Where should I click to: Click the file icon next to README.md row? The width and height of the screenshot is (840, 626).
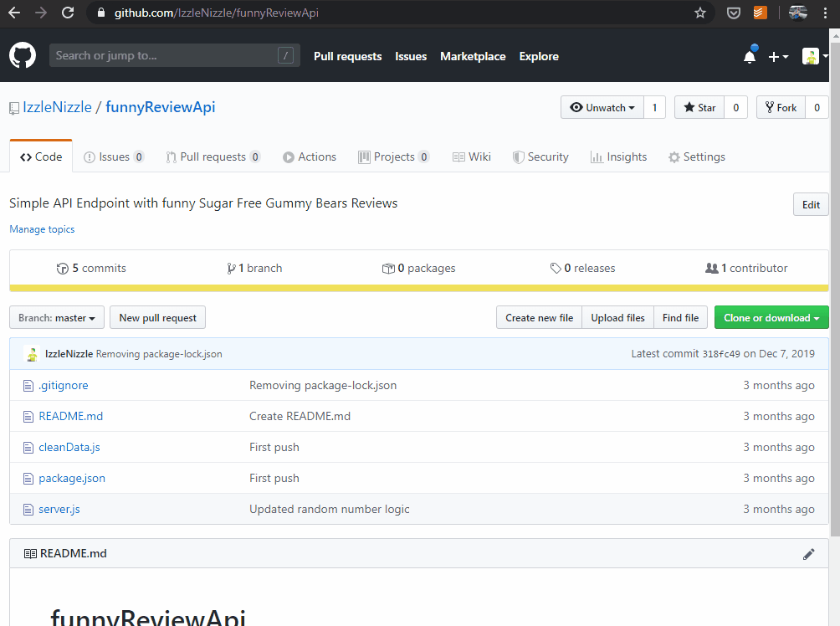coord(28,417)
